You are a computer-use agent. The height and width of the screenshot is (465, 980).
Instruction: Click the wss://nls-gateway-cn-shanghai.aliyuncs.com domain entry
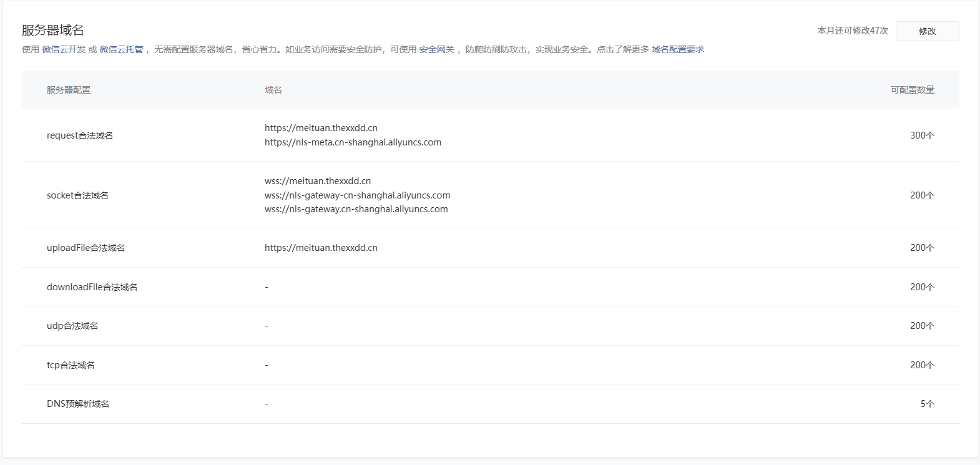point(357,195)
